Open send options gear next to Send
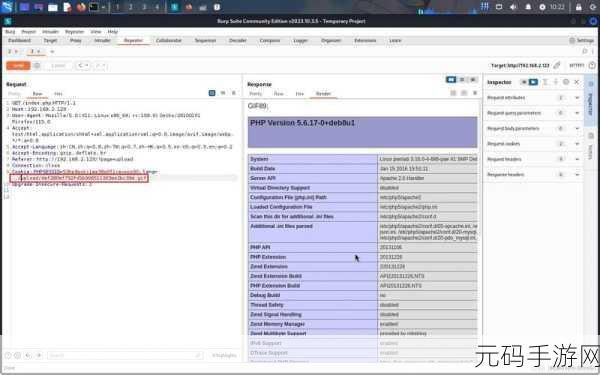Image resolution: width=600 pixels, height=375 pixels. pos(37,66)
